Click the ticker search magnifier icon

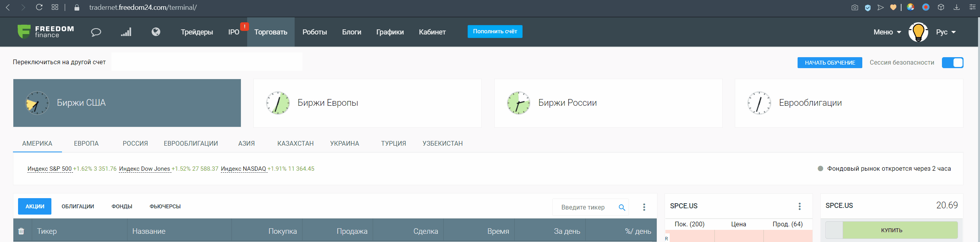point(622,208)
